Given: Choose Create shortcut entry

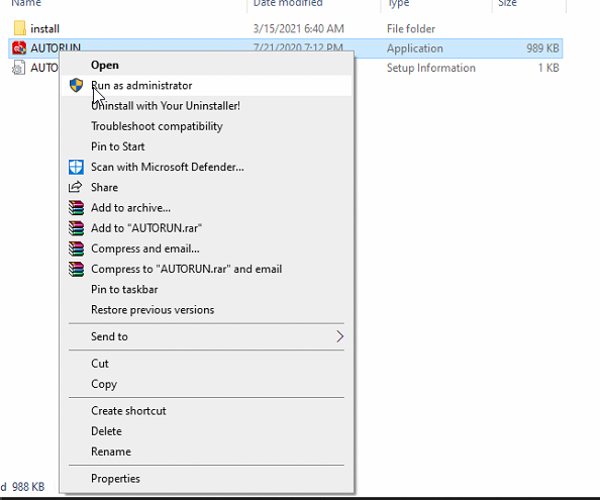Looking at the screenshot, I should point(128,411).
